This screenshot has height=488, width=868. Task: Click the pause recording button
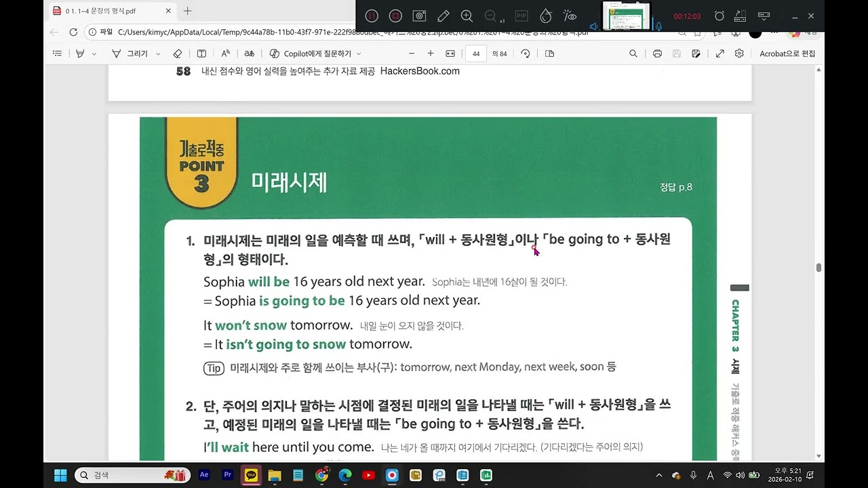372,16
